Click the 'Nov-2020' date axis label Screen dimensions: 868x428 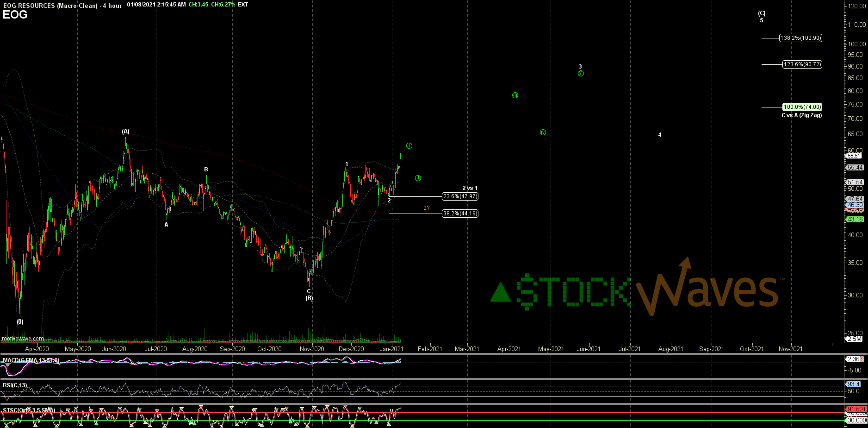click(x=312, y=349)
